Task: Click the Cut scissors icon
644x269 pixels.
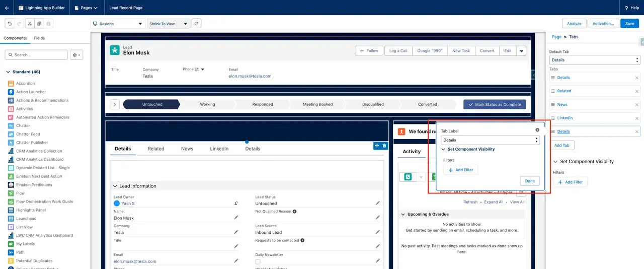Action: tap(30, 24)
